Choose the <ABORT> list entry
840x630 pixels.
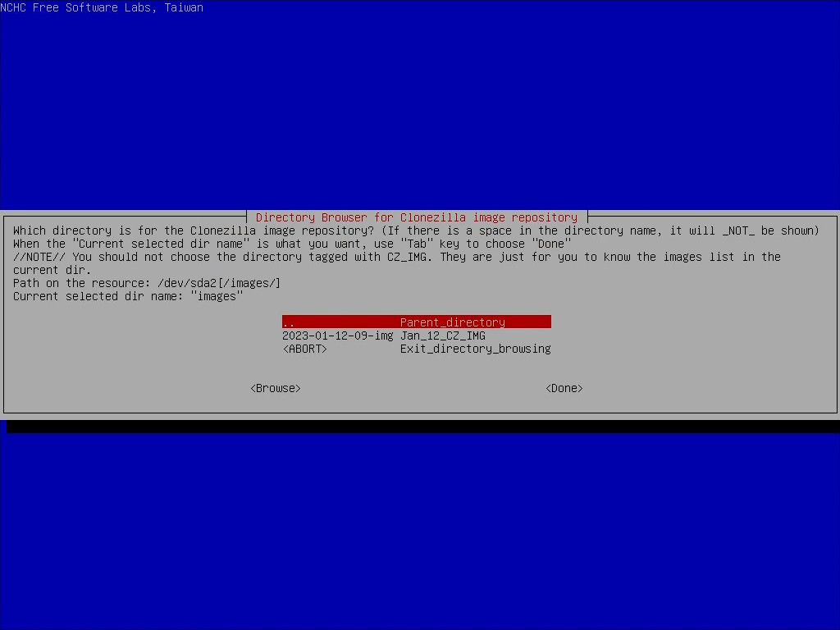(x=304, y=349)
